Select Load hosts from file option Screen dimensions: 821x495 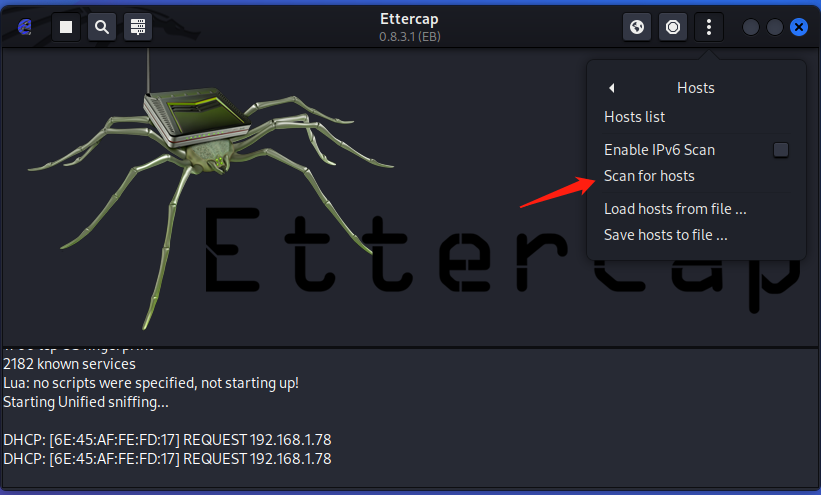[675, 209]
